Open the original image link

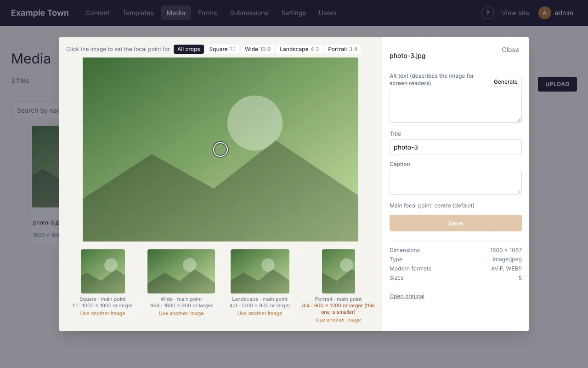pyautogui.click(x=407, y=296)
